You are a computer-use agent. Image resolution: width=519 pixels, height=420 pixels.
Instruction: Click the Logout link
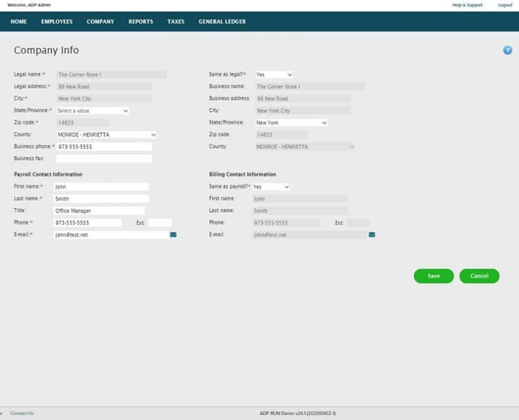[x=505, y=5]
